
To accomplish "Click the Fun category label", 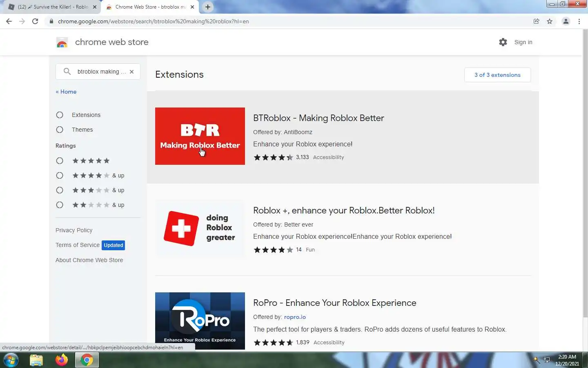I will click(x=310, y=250).
